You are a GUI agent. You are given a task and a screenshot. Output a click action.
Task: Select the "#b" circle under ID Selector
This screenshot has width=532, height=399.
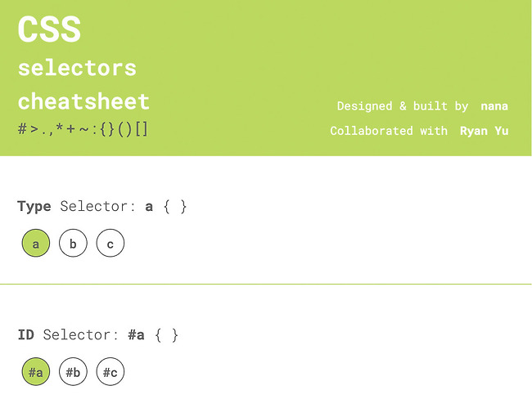click(x=73, y=373)
